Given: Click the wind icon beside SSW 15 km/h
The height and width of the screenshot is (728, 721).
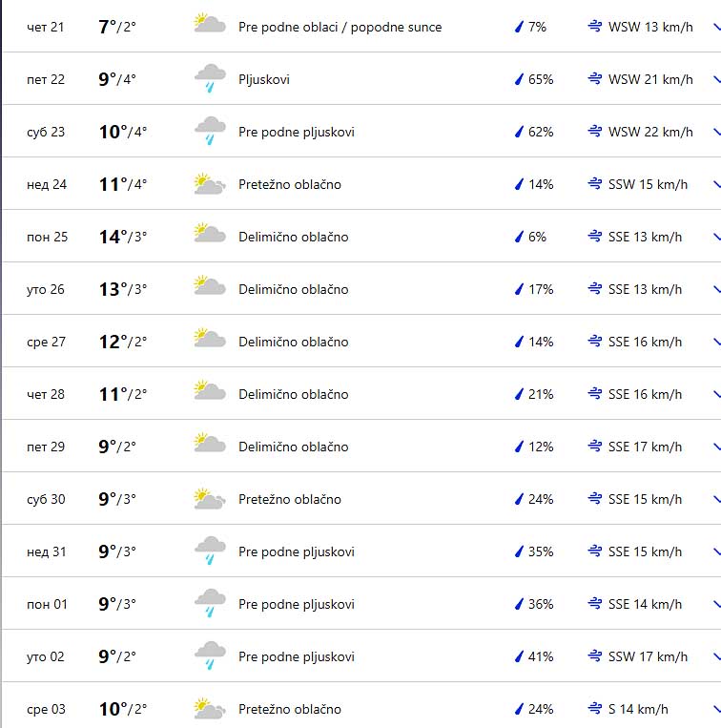Looking at the screenshot, I should [x=595, y=184].
